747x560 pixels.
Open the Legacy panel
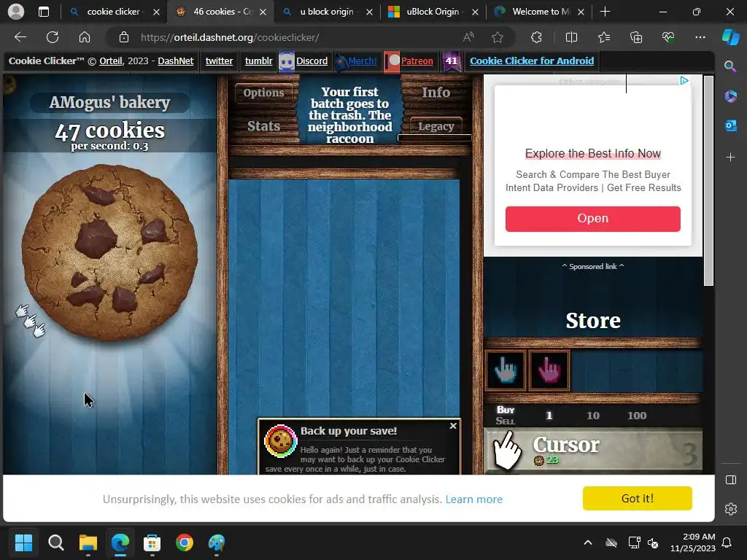pyautogui.click(x=436, y=125)
